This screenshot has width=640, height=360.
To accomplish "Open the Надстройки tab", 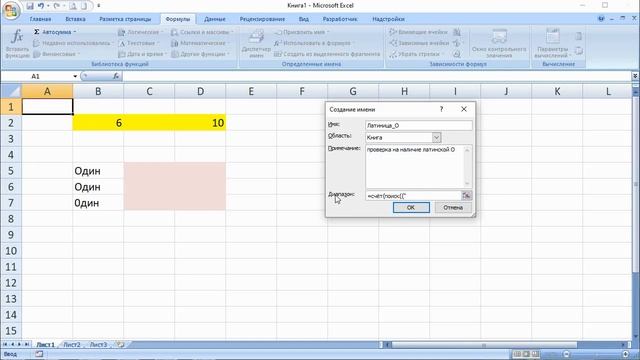I will pos(388,19).
